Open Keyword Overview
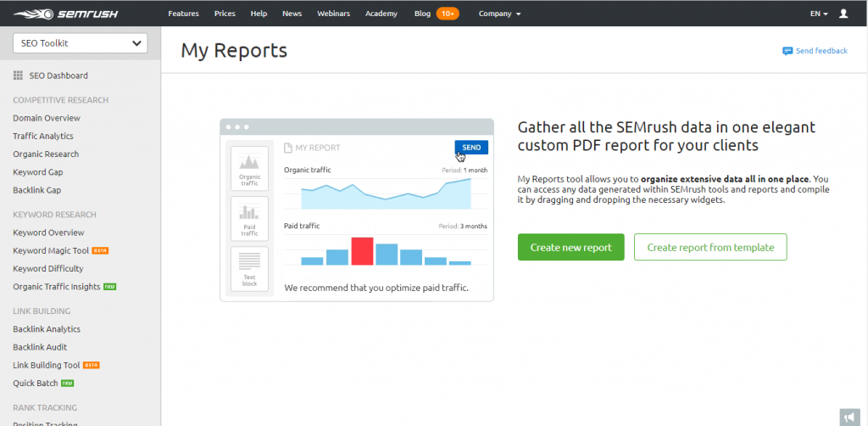868x426 pixels. [48, 233]
